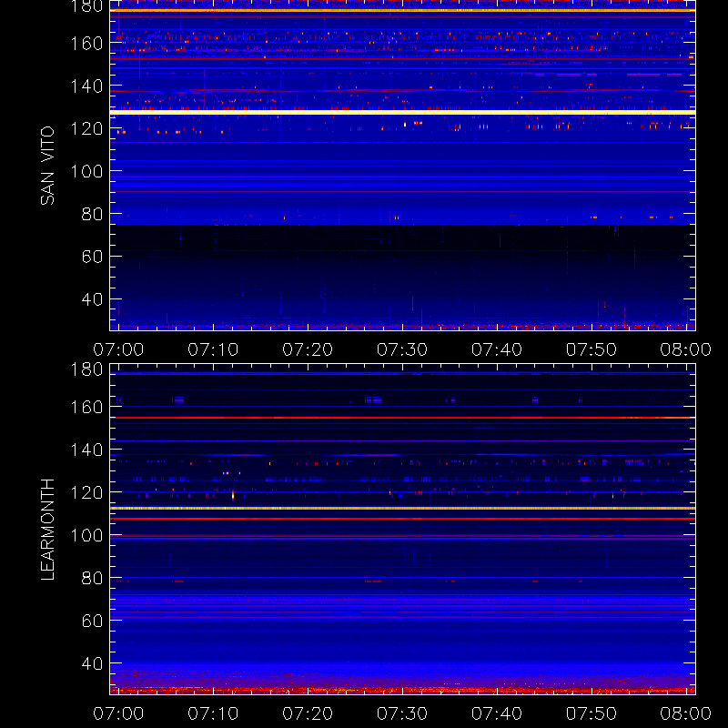Click 07:20 time label under SAN VITO plot
The height and width of the screenshot is (728, 728).
308,349
